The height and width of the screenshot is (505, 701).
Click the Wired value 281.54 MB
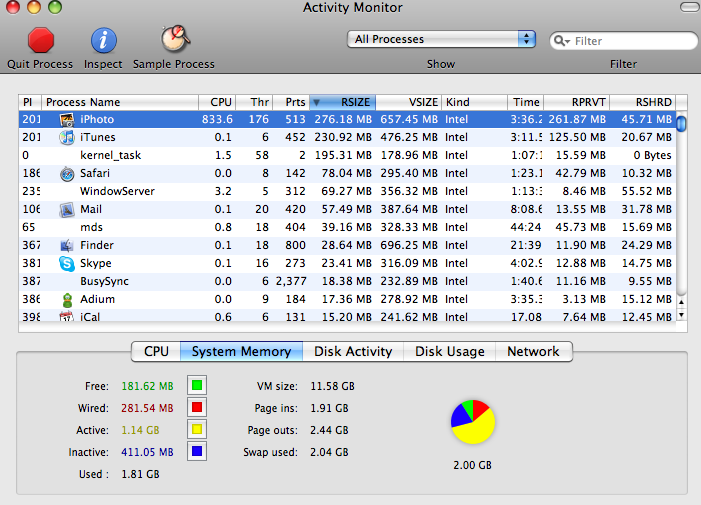click(147, 408)
